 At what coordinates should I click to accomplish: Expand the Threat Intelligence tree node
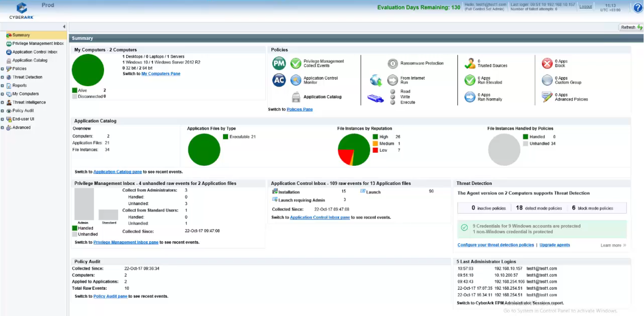(x=2, y=102)
